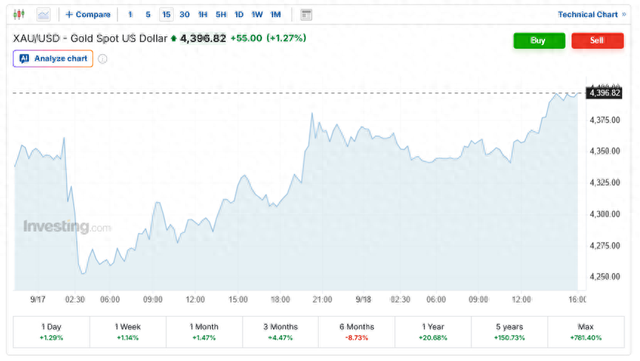The height and width of the screenshot is (361, 640).
Task: Select the Max performance range
Action: (586, 332)
